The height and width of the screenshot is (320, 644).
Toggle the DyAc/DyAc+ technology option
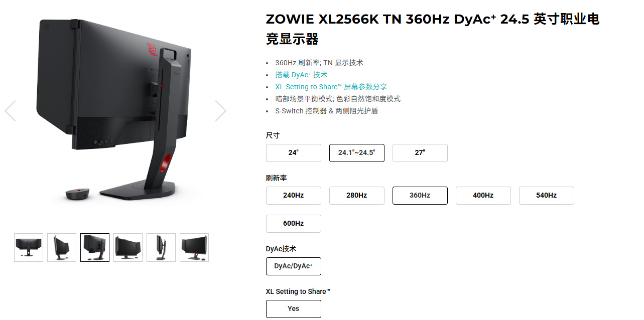pos(294,266)
